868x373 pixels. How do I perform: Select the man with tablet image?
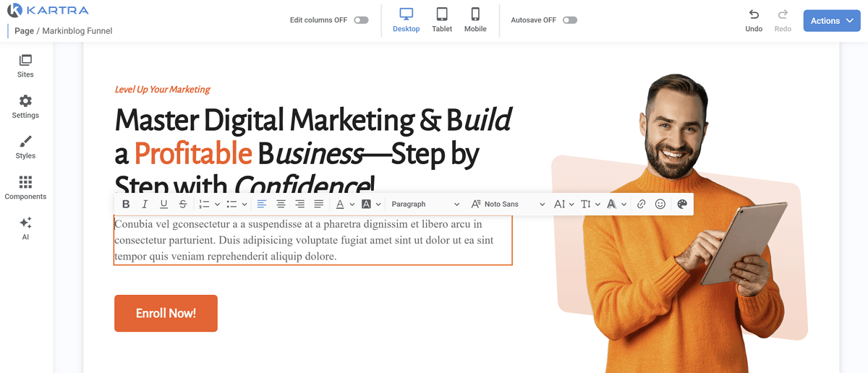684,224
